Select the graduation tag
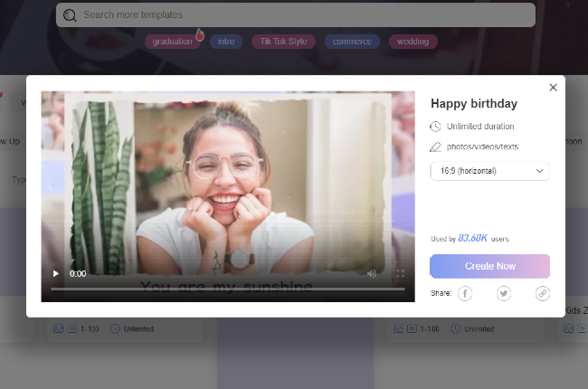This screenshot has height=389, width=588. pyautogui.click(x=172, y=42)
